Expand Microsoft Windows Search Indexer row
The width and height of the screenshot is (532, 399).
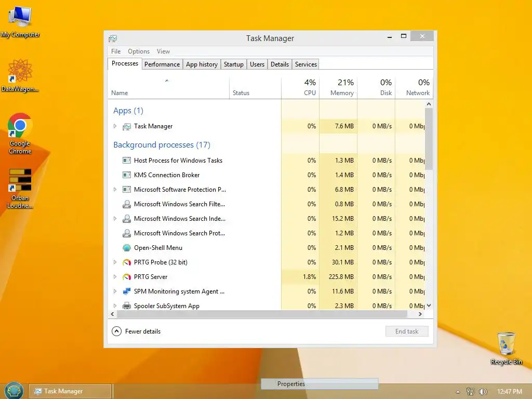coord(115,219)
